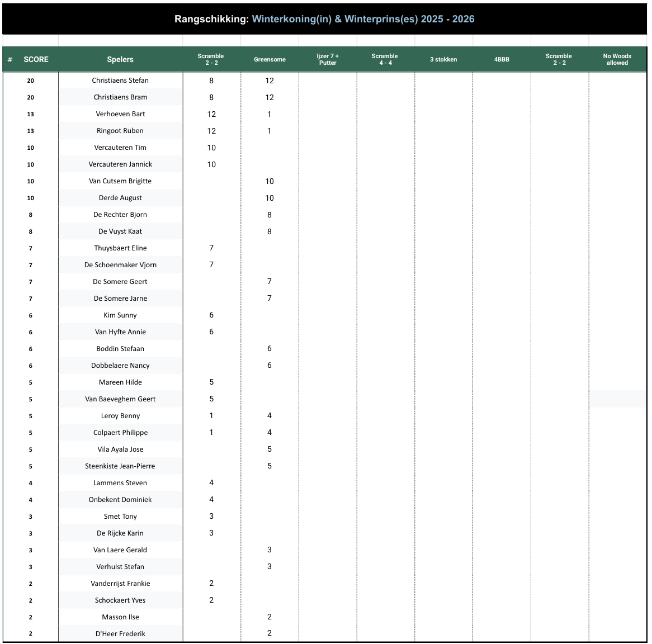Click Verhoeven Bart's Scramble 2-2 score of 12

pos(211,113)
